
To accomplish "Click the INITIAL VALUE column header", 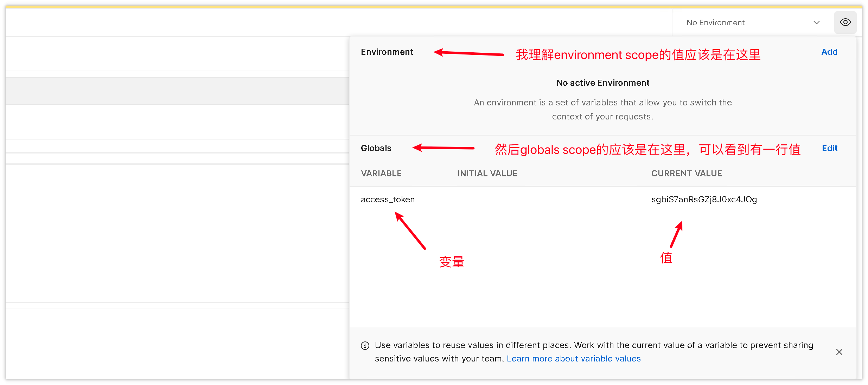I will click(487, 174).
